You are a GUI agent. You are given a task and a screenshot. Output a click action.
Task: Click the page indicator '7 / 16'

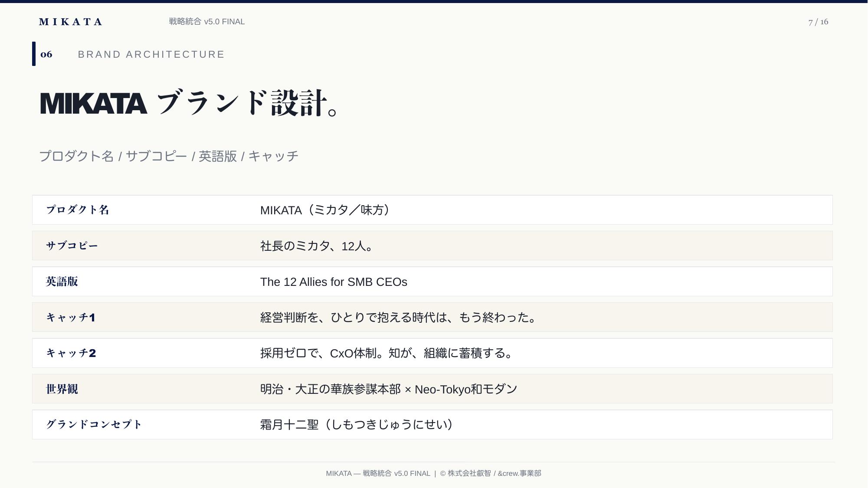pyautogui.click(x=818, y=22)
